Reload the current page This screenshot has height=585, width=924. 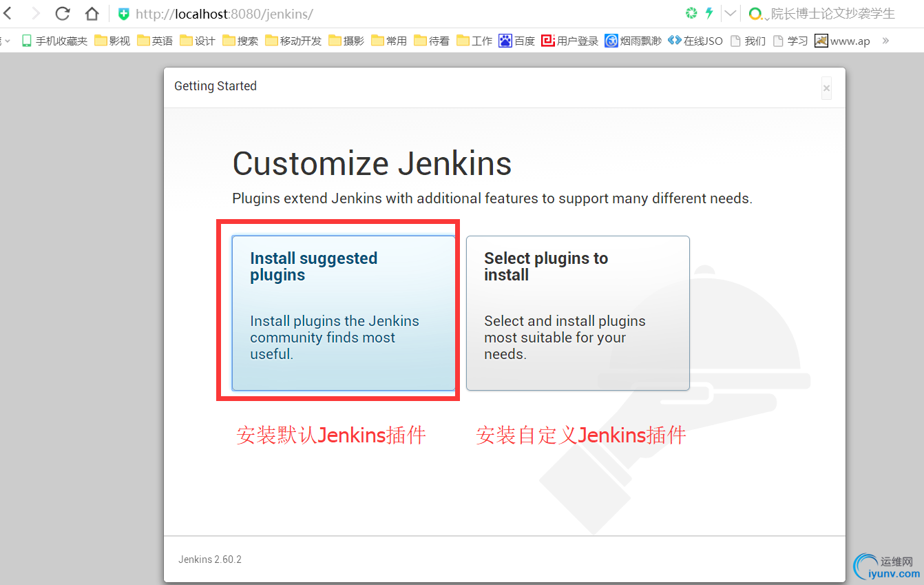point(63,13)
